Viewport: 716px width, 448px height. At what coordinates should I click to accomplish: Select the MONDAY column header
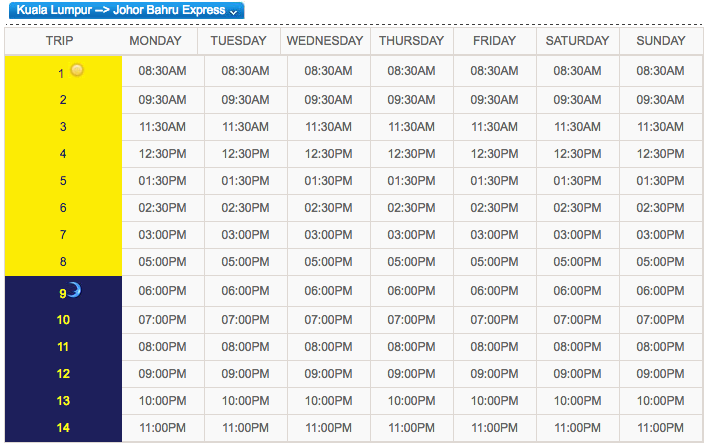pyautogui.click(x=155, y=41)
